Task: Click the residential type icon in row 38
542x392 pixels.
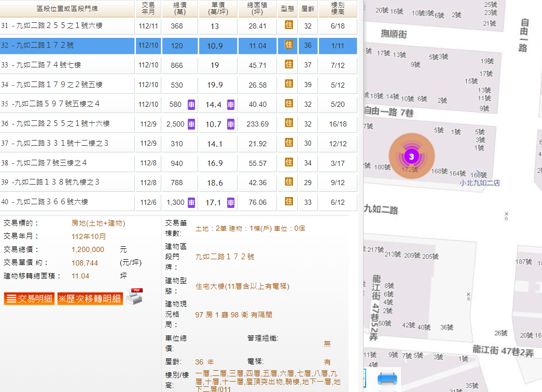Action: click(x=288, y=162)
